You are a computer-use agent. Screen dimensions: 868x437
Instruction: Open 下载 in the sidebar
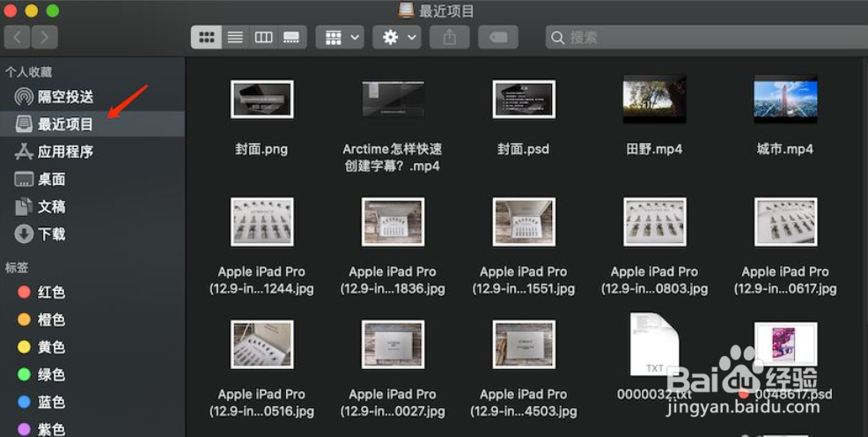click(x=92, y=234)
